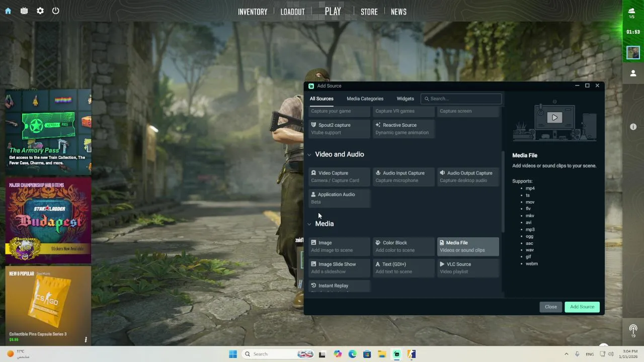Image resolution: width=644 pixels, height=362 pixels.
Task: Open the INVENTORY tab
Action: 253,12
